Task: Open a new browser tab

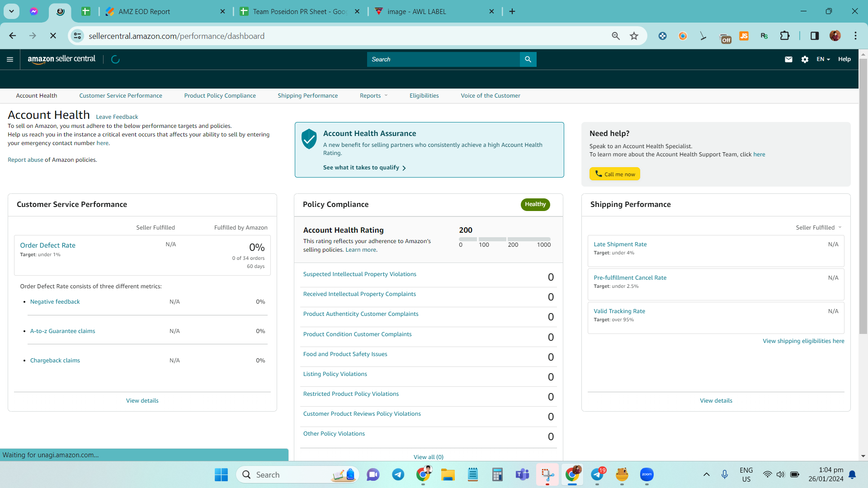Action: [x=512, y=11]
